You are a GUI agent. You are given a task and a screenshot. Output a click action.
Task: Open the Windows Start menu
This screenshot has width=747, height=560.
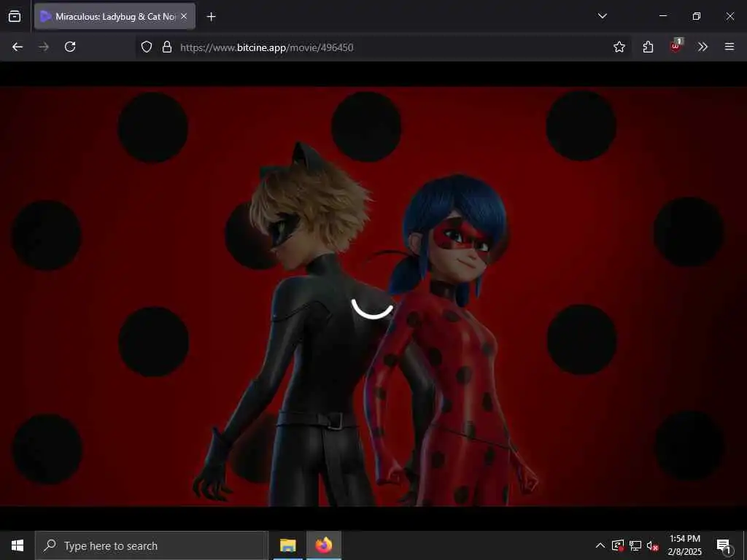(x=18, y=545)
